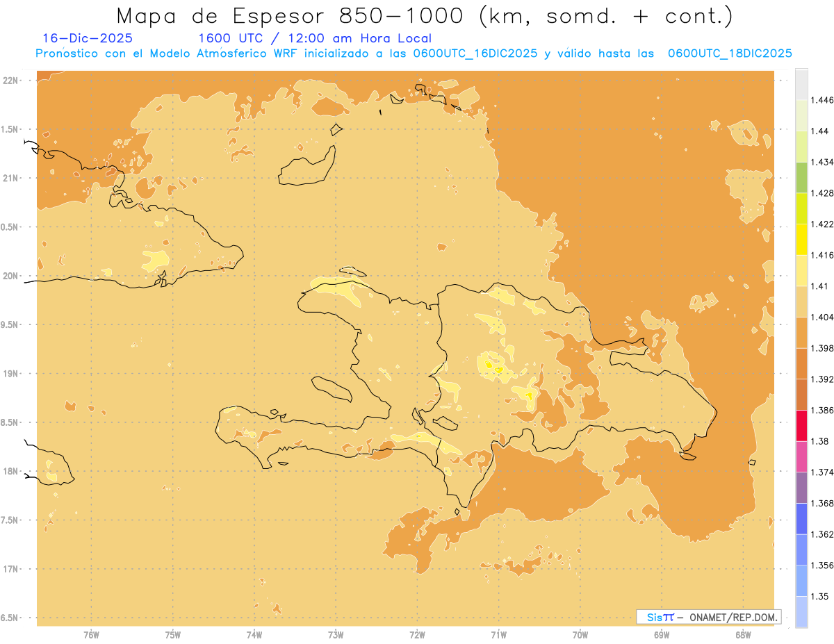Pick the pink swatch between 1.374 and 1.38
Screen dimensions: 834x644
click(801, 456)
